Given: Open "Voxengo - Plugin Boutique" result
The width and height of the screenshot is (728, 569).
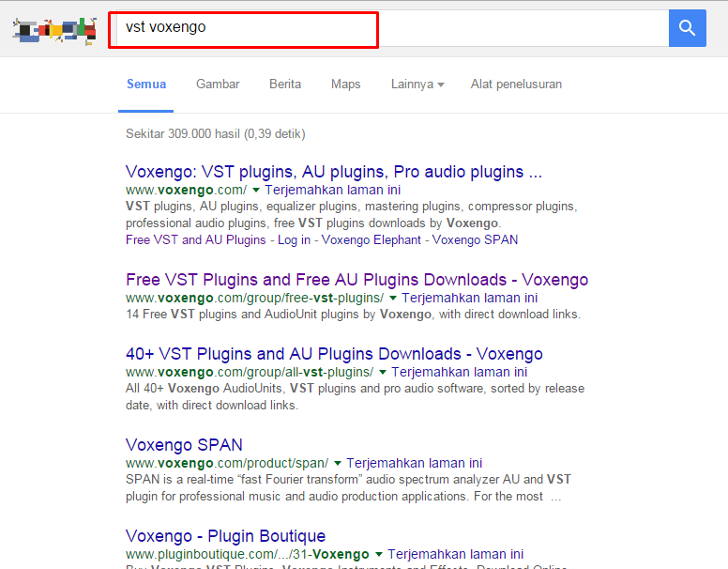Looking at the screenshot, I should tap(225, 536).
